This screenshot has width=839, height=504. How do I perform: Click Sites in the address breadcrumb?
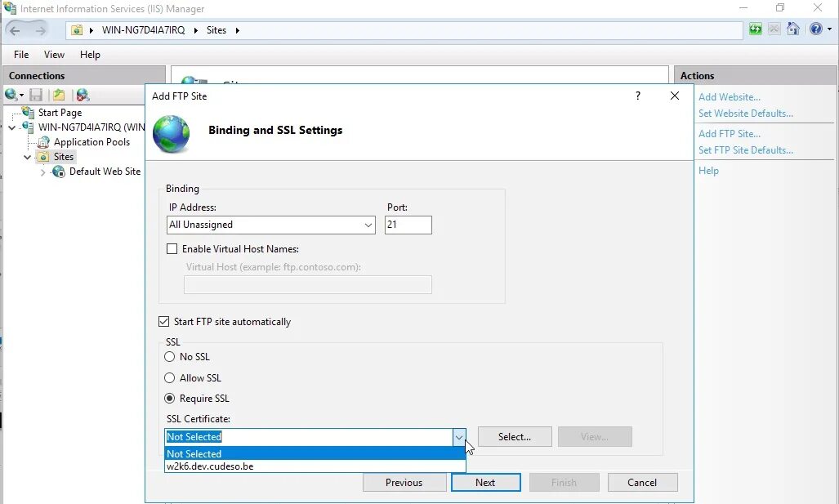216,30
